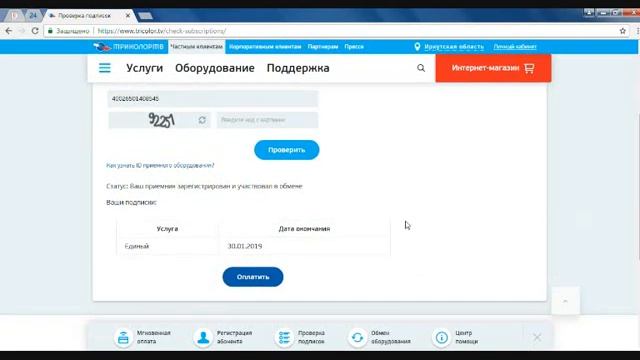The width and height of the screenshot is (640, 360).
Task: Close the bottom quick-links bar
Action: (537, 337)
